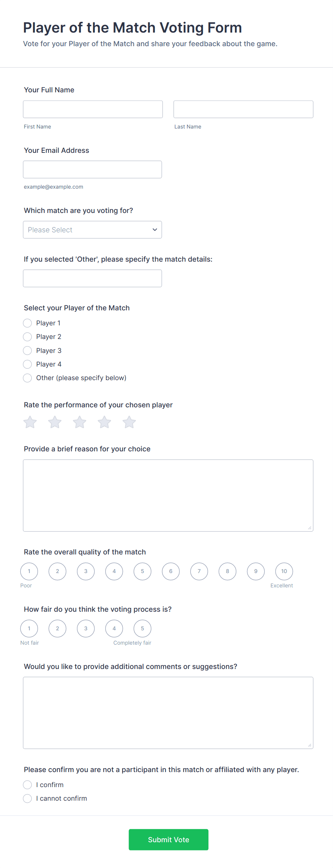This screenshot has width=333, height=868.
Task: Choose the 'I confirm' option
Action: (28, 785)
